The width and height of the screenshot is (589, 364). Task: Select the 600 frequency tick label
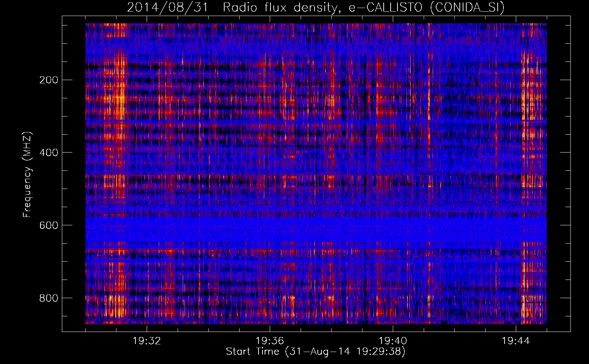point(49,225)
